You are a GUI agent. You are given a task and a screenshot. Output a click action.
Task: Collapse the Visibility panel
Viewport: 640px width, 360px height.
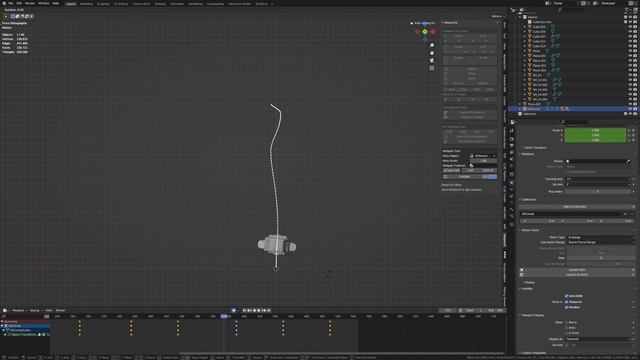point(526,289)
